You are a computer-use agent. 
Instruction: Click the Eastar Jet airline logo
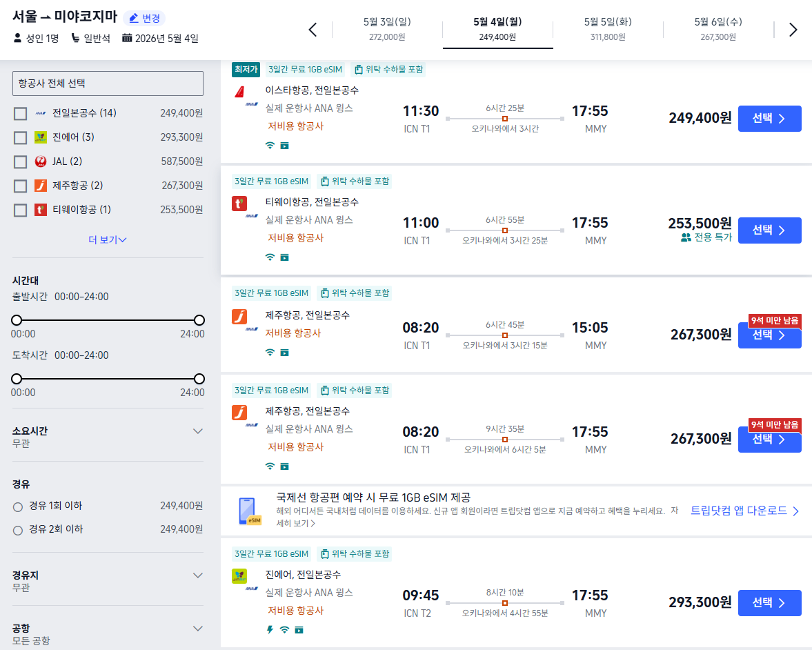click(239, 92)
